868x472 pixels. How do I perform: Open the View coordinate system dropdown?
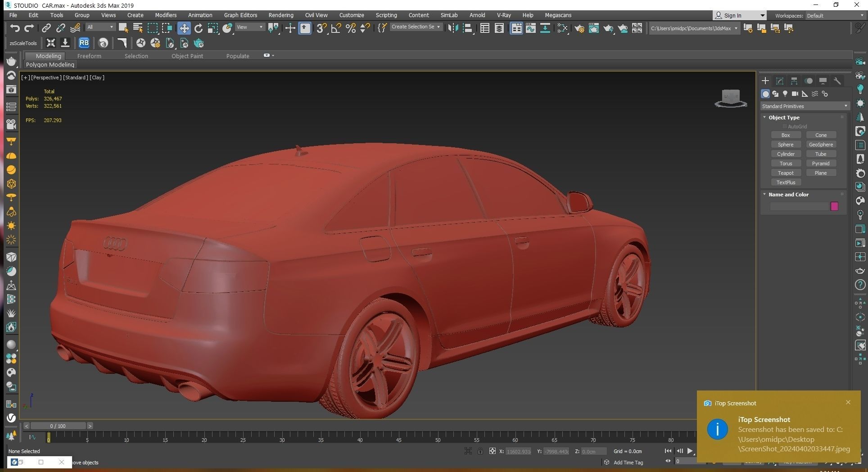click(x=250, y=27)
